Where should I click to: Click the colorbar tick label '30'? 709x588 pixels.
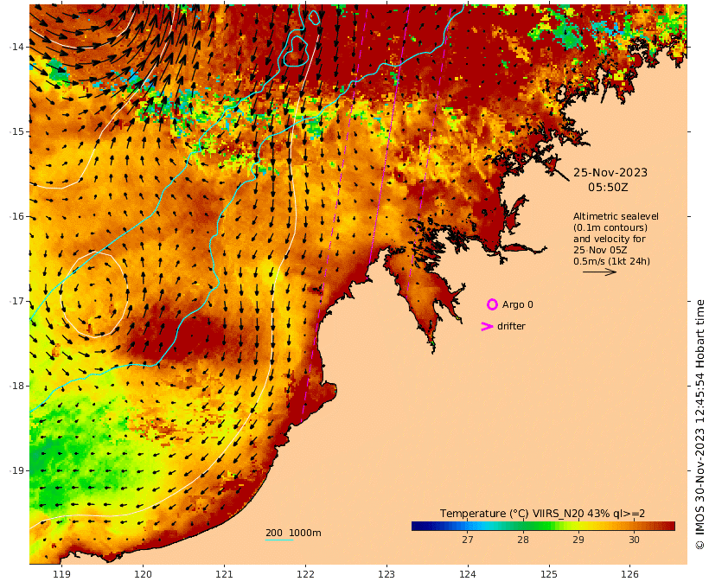(634, 540)
